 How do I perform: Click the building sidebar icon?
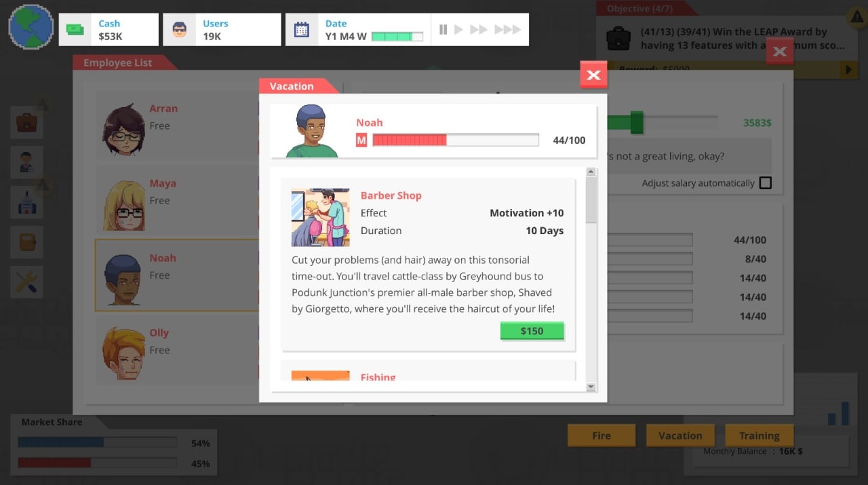click(27, 202)
